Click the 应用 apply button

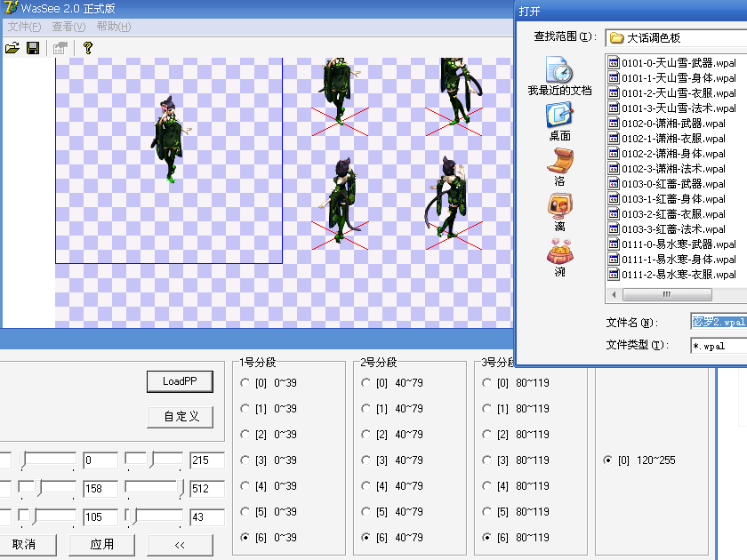[102, 544]
